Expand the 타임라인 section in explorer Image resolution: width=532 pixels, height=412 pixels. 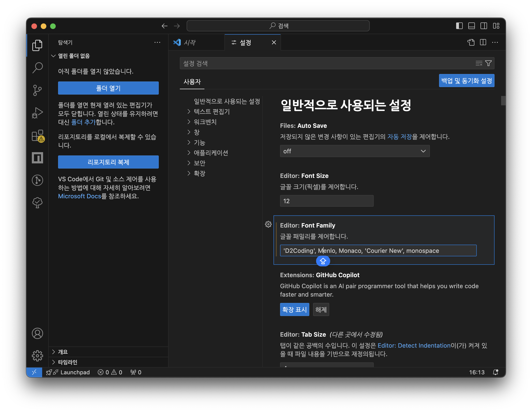pos(67,362)
